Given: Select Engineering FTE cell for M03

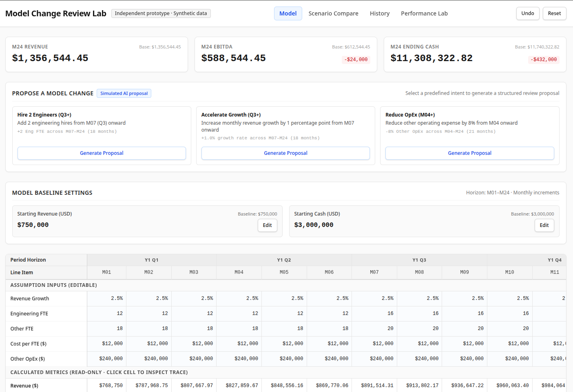Looking at the screenshot, I should click(x=194, y=314).
